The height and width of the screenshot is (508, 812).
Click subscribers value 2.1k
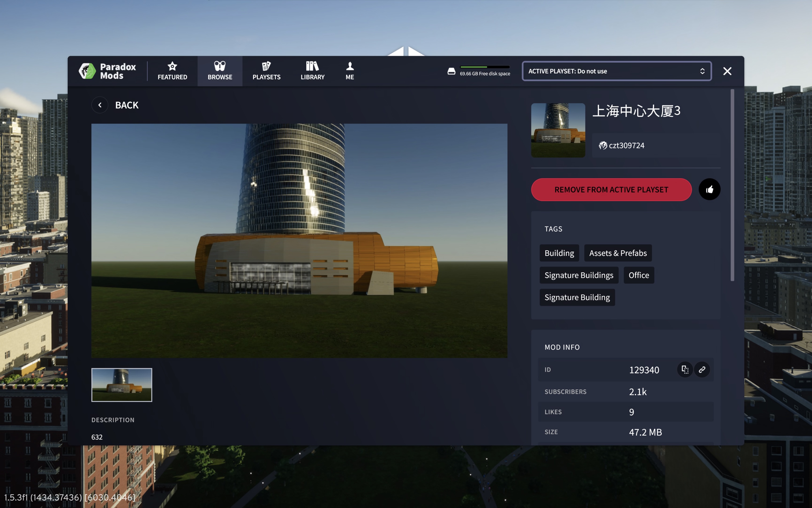637,392
